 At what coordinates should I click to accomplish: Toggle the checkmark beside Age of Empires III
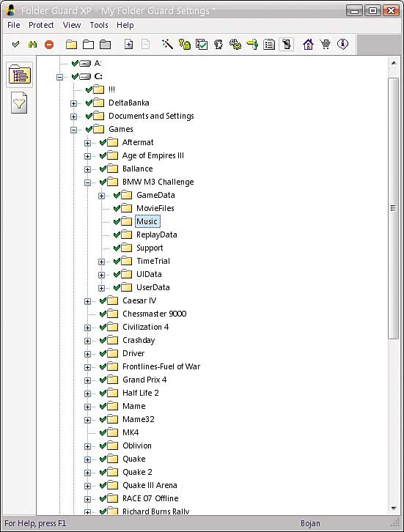click(103, 156)
